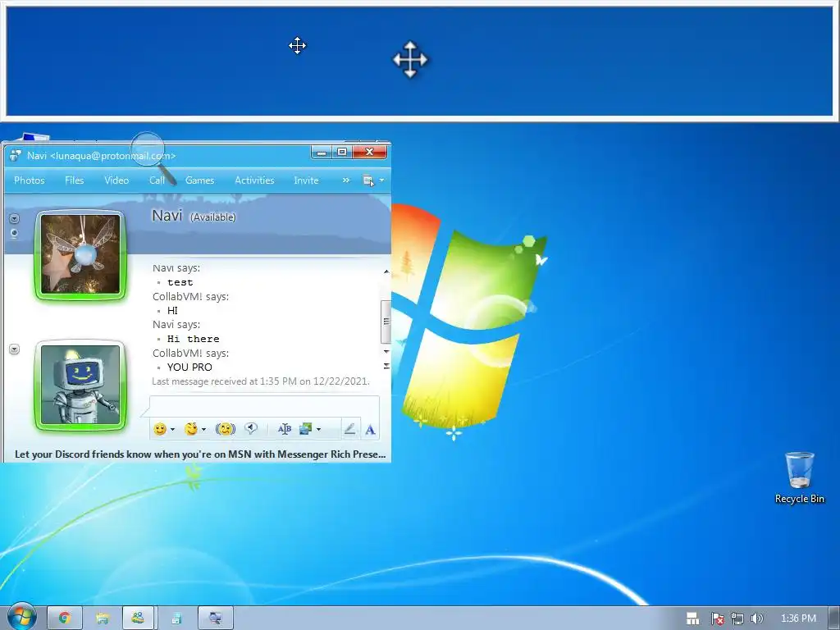Open File Explorer from the taskbar
The image size is (840, 630).
102,619
